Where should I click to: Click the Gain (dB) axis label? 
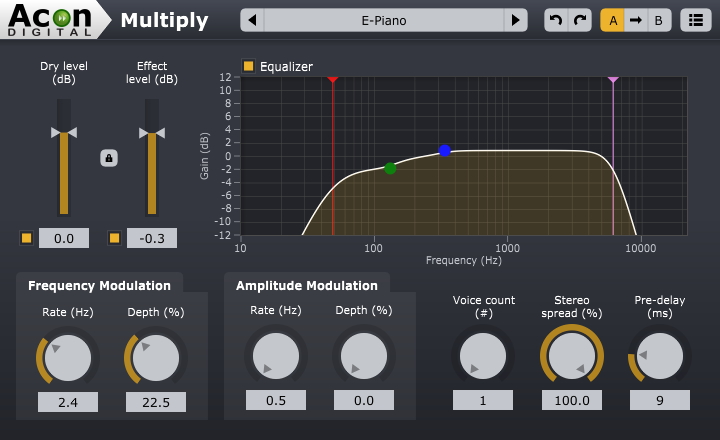pyautogui.click(x=204, y=156)
